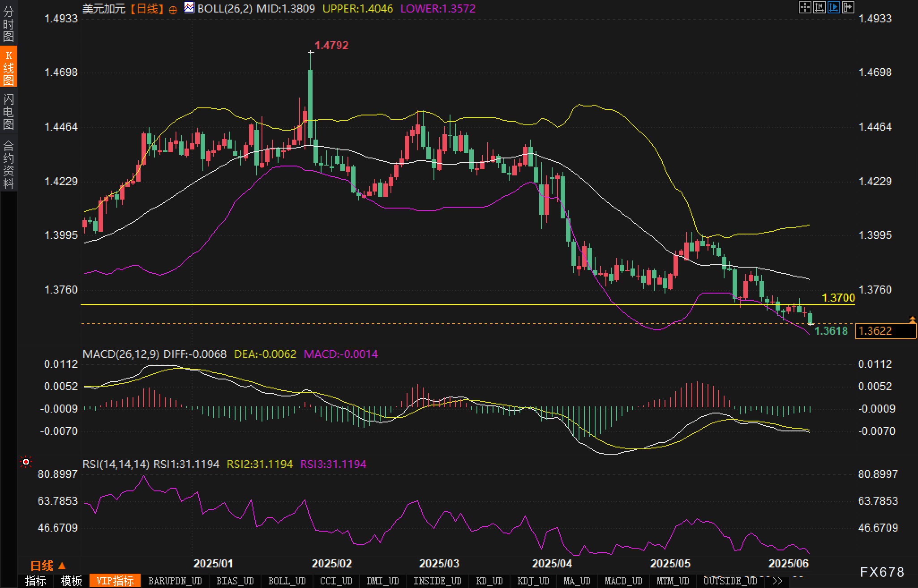918x588 pixels.
Task: Click the crosshair cursor icon at top right
Action: point(805,7)
